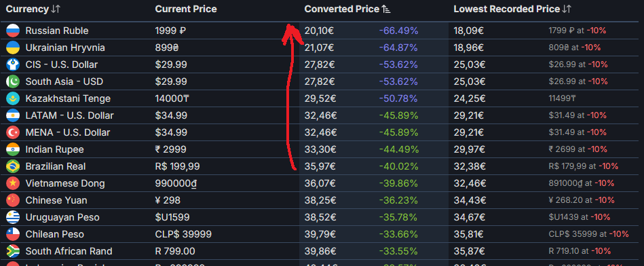Click the Chile flag icon
This screenshot has height=266, width=644.
tap(13, 234)
